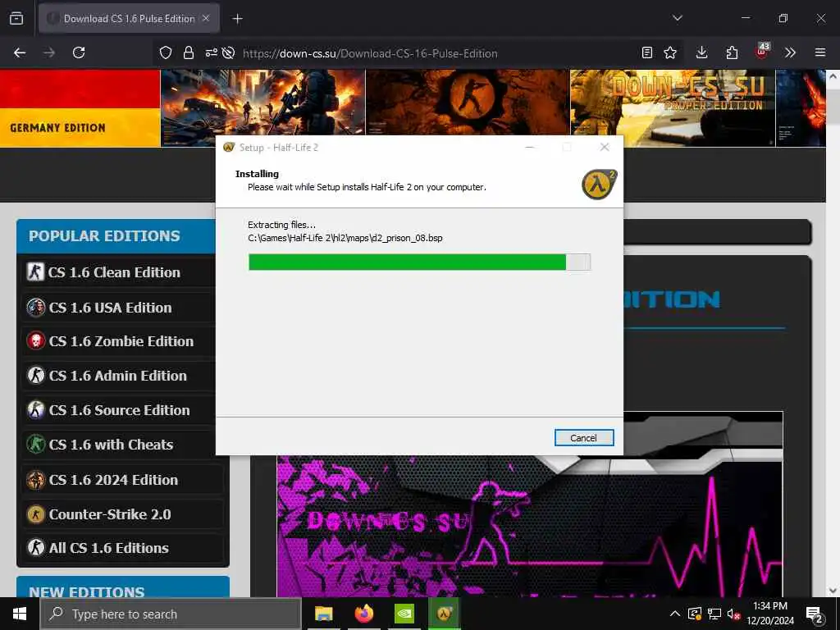This screenshot has height=630, width=840.
Task: Open CS 1.6 Zombie Edition link
Action: [120, 341]
